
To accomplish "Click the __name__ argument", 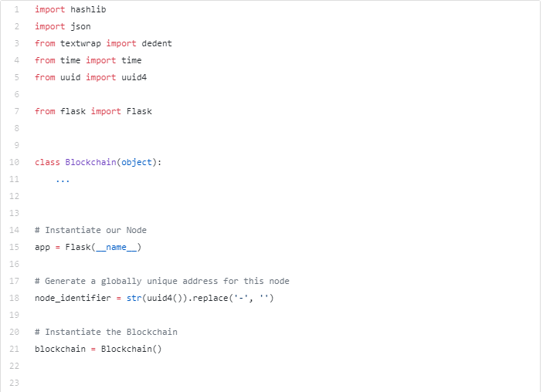I will click(116, 247).
